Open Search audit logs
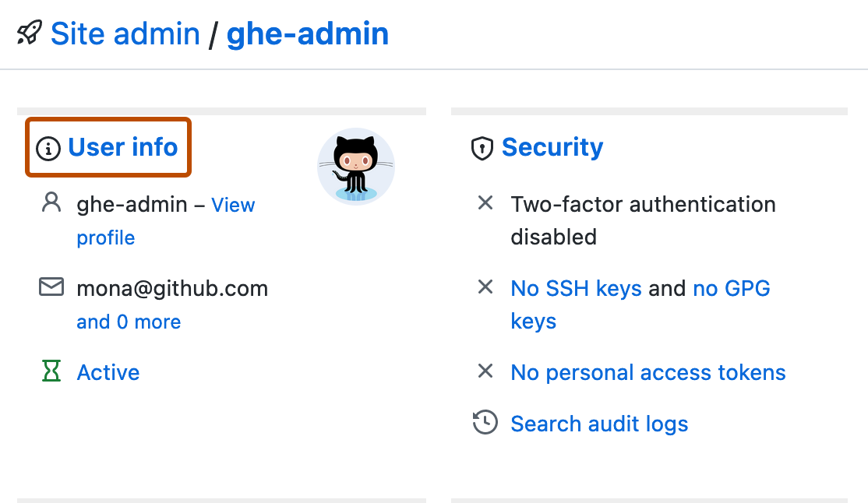This screenshot has height=503, width=868. click(598, 424)
